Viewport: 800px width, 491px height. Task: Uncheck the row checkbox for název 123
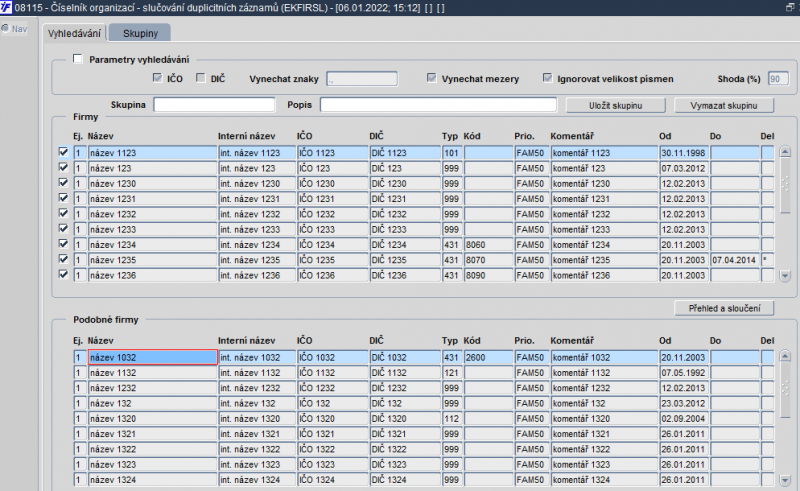click(63, 167)
